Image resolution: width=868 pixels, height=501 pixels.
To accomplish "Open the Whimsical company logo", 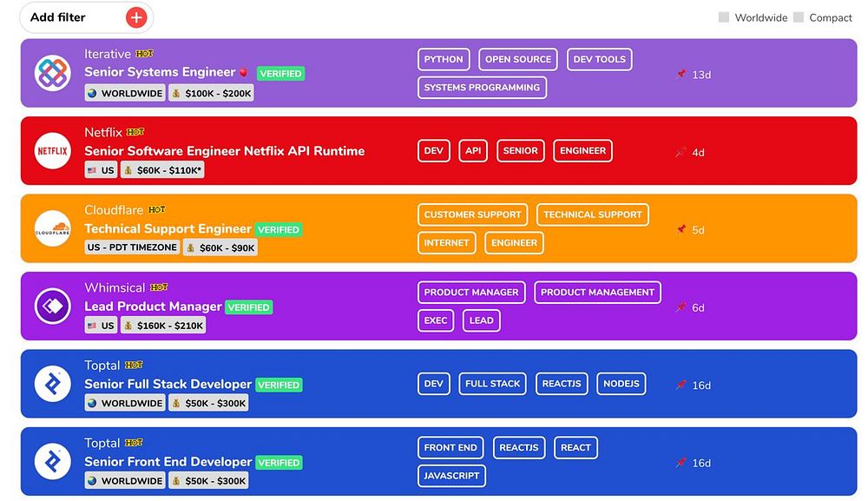I will pyautogui.click(x=53, y=306).
